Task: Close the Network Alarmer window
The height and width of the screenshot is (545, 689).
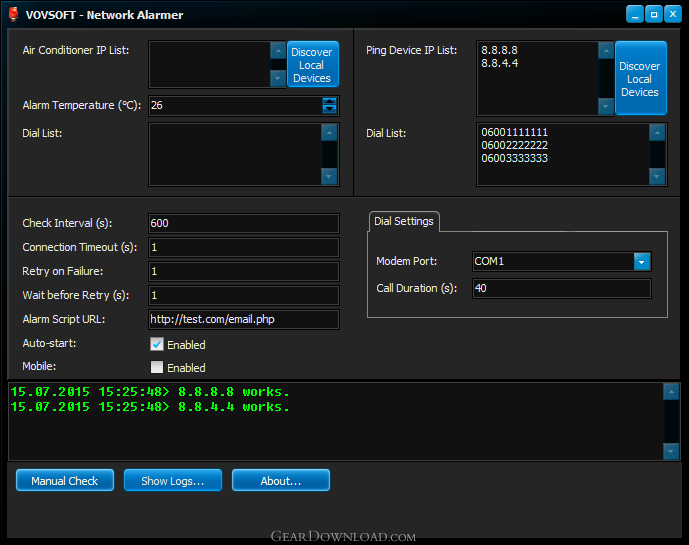Action: (672, 15)
